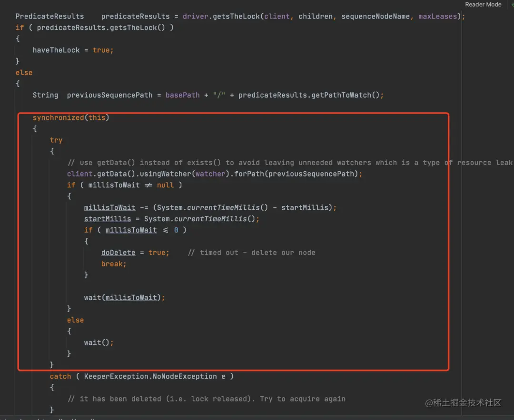Click the 'try' keyword
This screenshot has width=514, height=420.
[56, 140]
